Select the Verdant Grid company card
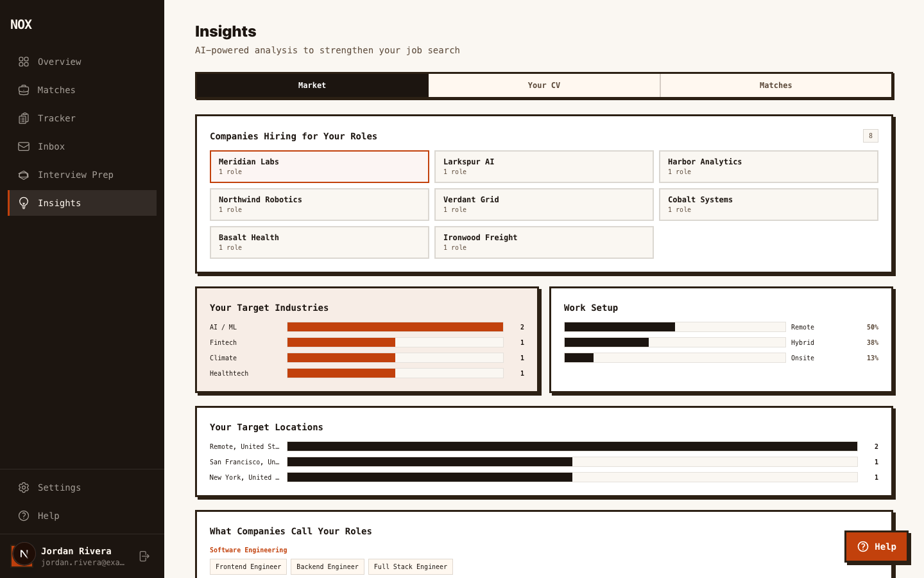This screenshot has width=924, height=578. point(544,204)
